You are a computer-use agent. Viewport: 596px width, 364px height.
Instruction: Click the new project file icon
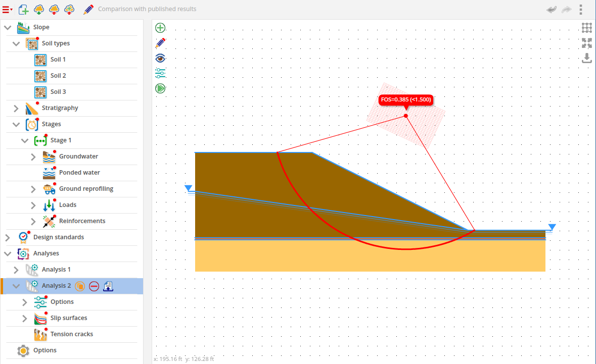[23, 9]
